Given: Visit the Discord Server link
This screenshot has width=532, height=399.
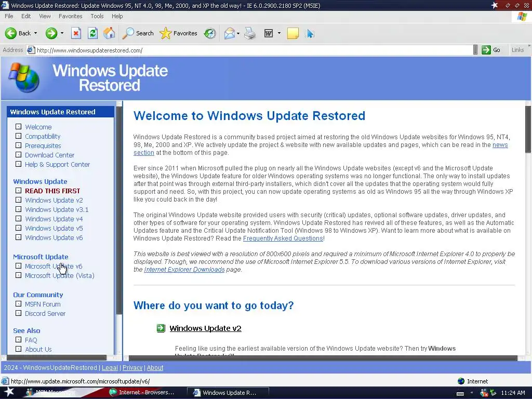Looking at the screenshot, I should [x=45, y=313].
